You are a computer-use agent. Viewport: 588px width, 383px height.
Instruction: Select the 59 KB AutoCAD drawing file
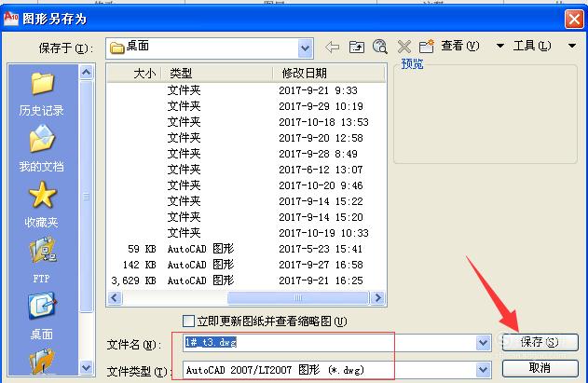[246, 249]
